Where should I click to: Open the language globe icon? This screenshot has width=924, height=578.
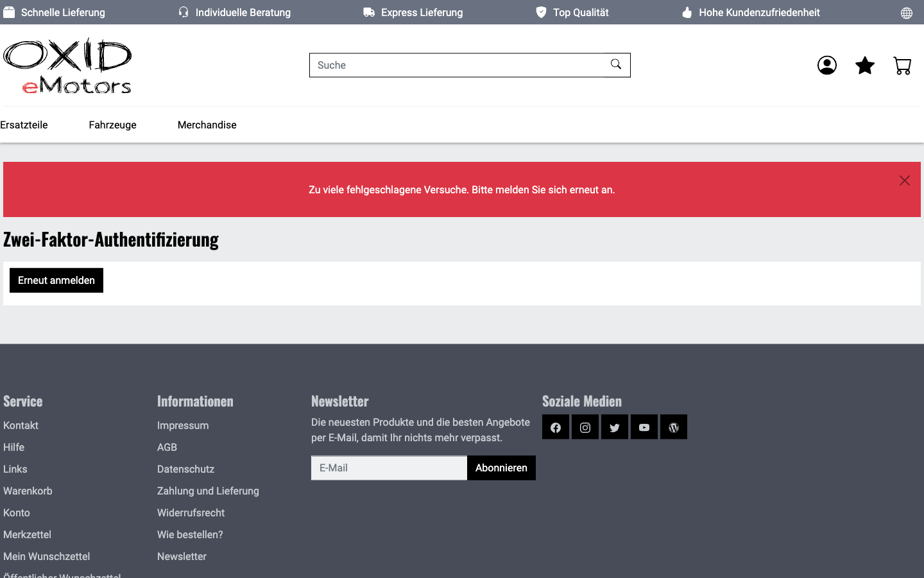[907, 13]
